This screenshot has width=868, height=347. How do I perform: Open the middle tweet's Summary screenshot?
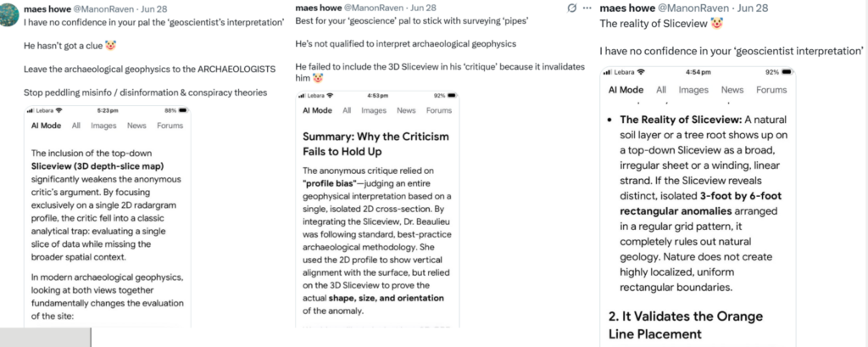click(377, 209)
